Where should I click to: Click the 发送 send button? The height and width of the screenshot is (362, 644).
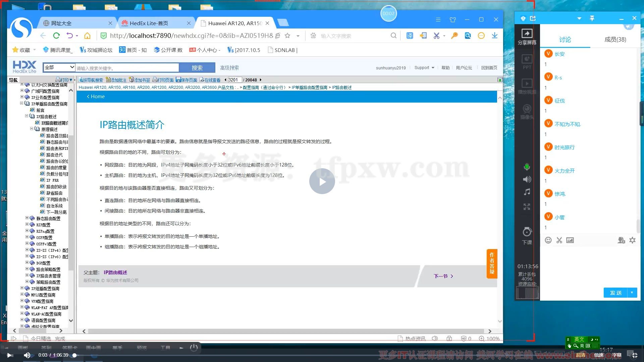[616, 292]
